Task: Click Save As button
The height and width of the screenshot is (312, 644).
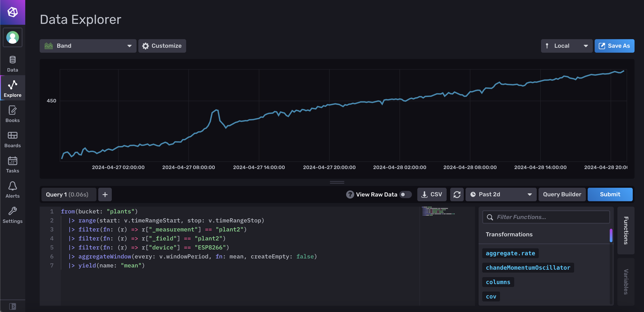Action: coord(614,46)
